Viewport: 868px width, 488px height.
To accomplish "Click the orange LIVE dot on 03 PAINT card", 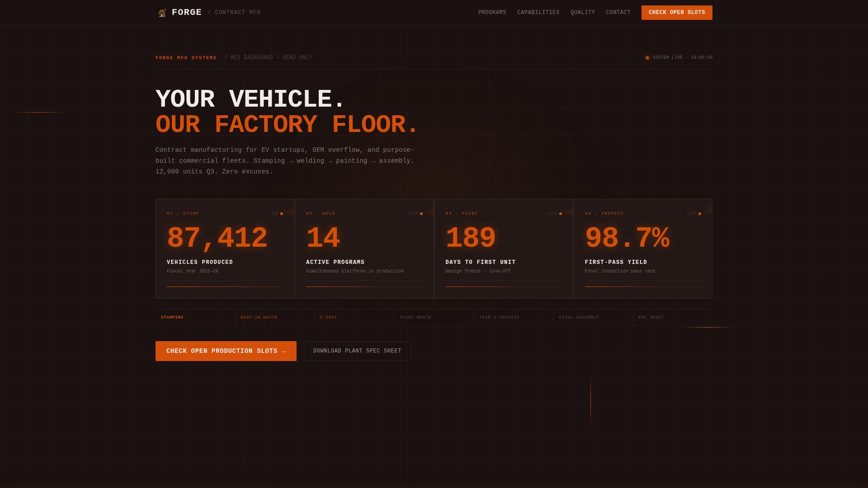I will tap(560, 213).
